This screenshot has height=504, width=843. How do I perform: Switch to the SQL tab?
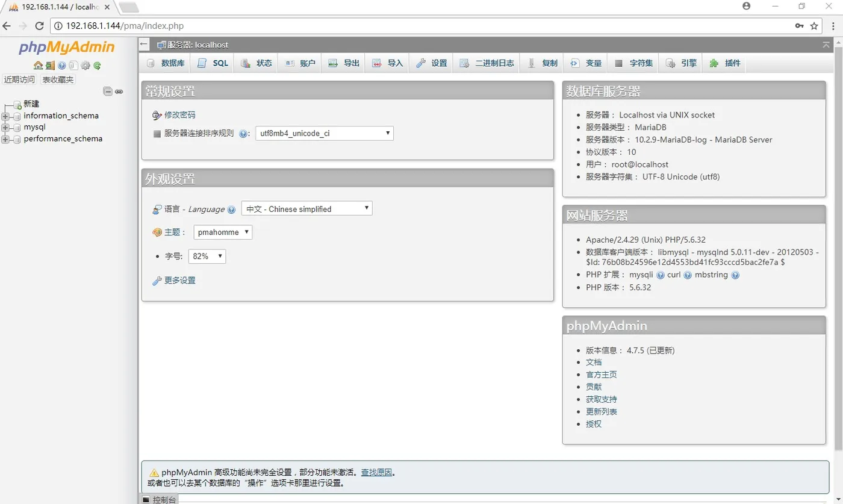pos(213,63)
